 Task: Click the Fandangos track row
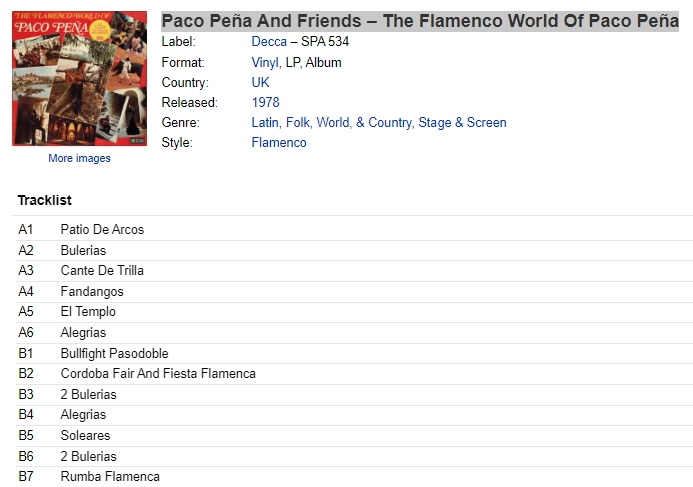click(x=354, y=292)
